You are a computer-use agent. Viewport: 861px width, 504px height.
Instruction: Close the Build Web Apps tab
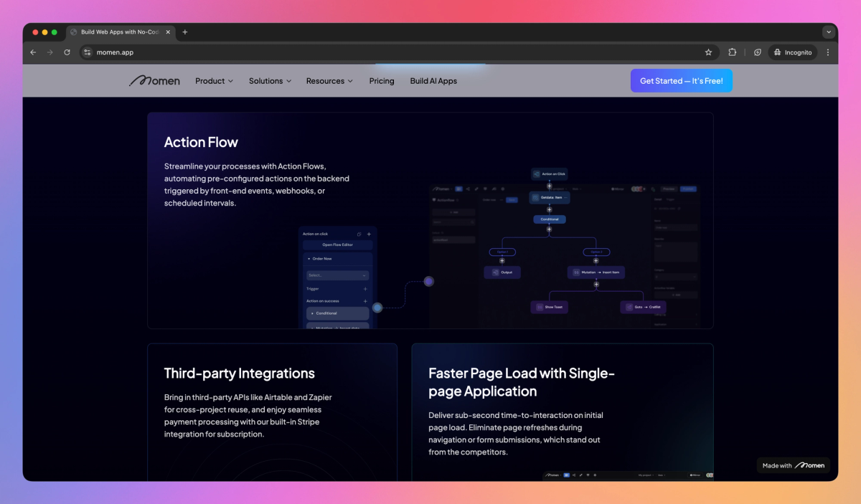coord(168,32)
